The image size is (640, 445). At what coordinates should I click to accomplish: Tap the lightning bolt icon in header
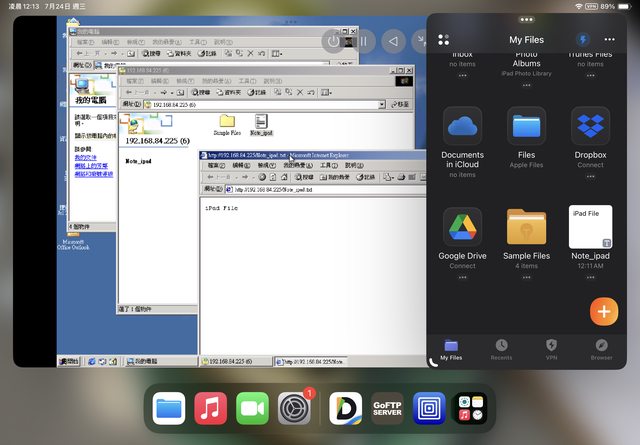tap(583, 39)
